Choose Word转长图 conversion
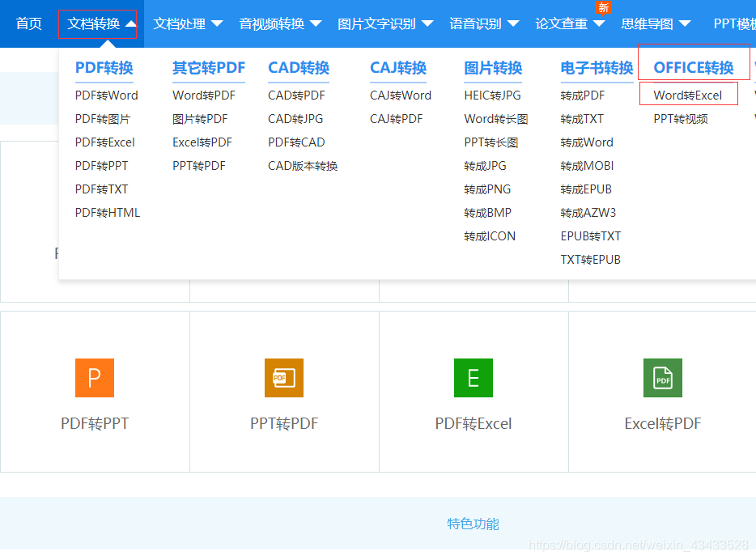Viewport: 756px width, 560px height. tap(496, 119)
